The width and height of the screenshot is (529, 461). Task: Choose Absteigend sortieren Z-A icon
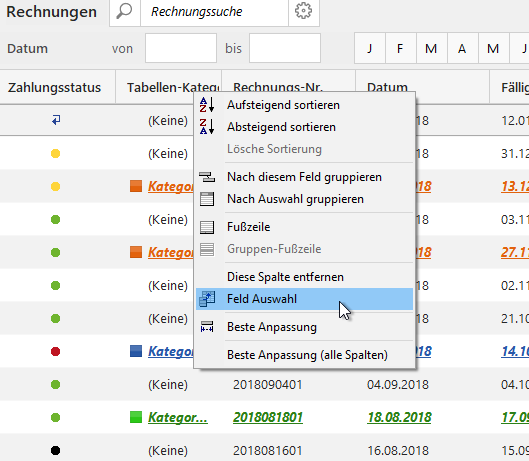(x=207, y=127)
